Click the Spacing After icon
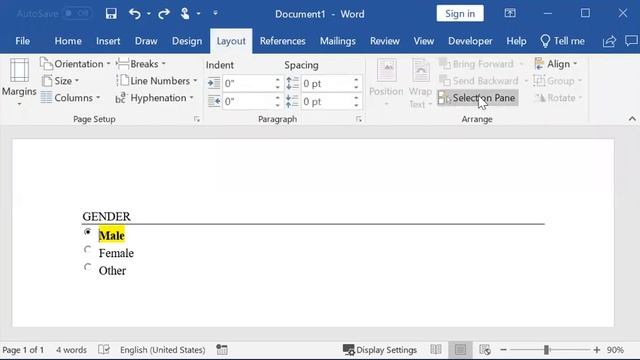This screenshot has height=360, width=640. [292, 101]
